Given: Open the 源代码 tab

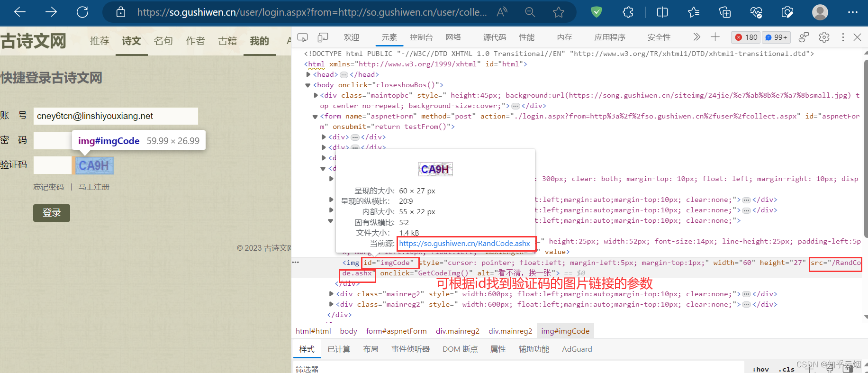Looking at the screenshot, I should pos(495,37).
